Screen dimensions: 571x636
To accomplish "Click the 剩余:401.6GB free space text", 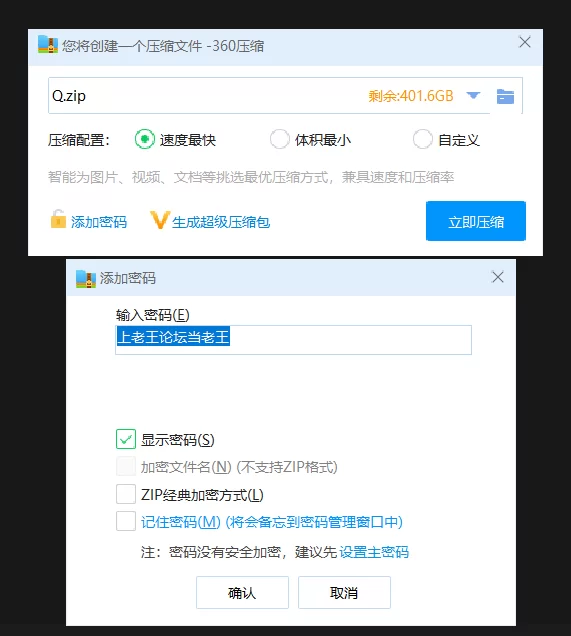I will pyautogui.click(x=411, y=96).
